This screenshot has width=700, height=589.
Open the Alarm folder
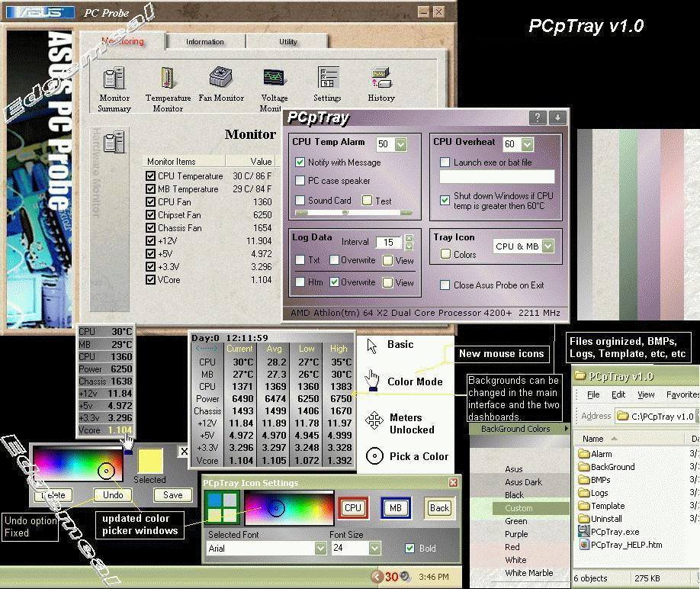595,454
